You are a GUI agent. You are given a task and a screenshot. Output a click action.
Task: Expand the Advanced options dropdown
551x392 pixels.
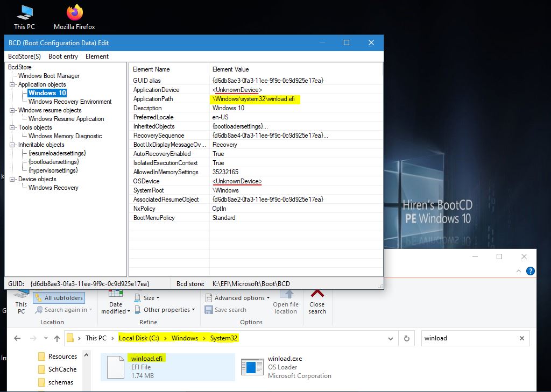(238, 298)
